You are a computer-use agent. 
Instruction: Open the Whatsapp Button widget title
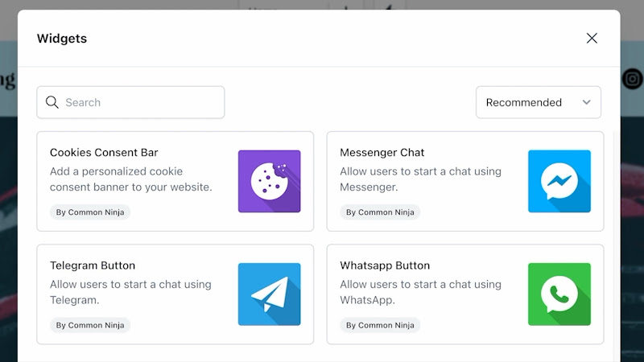tap(385, 265)
